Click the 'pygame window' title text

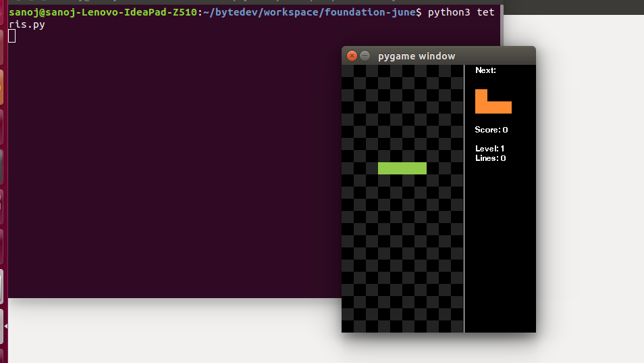416,56
